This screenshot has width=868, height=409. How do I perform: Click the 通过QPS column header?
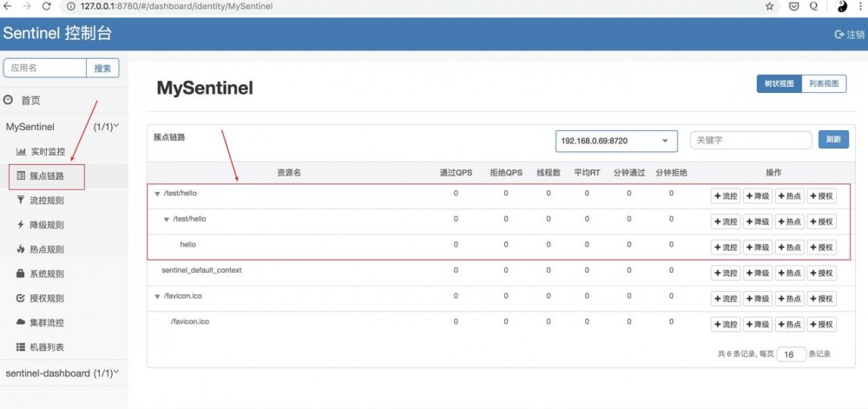pyautogui.click(x=457, y=173)
